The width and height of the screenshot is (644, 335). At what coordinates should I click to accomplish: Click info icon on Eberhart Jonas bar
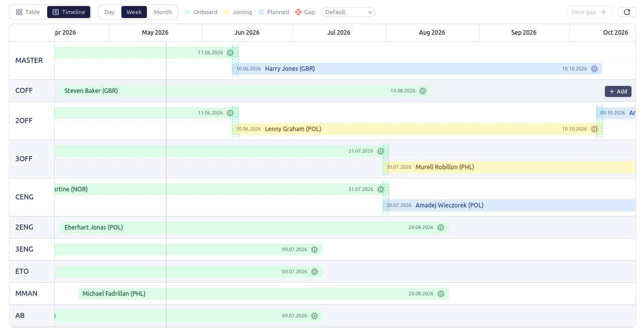coord(441,228)
